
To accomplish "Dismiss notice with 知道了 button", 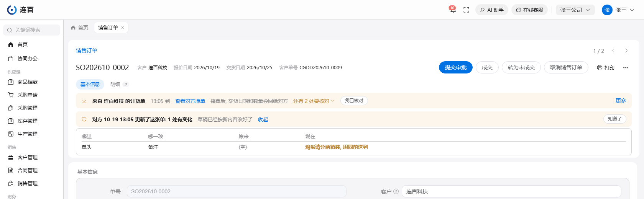I will (615, 119).
